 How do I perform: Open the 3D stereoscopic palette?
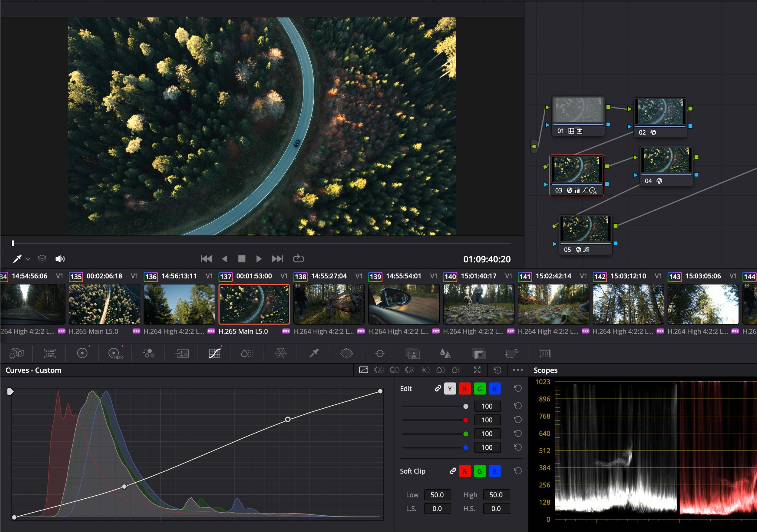click(545, 354)
